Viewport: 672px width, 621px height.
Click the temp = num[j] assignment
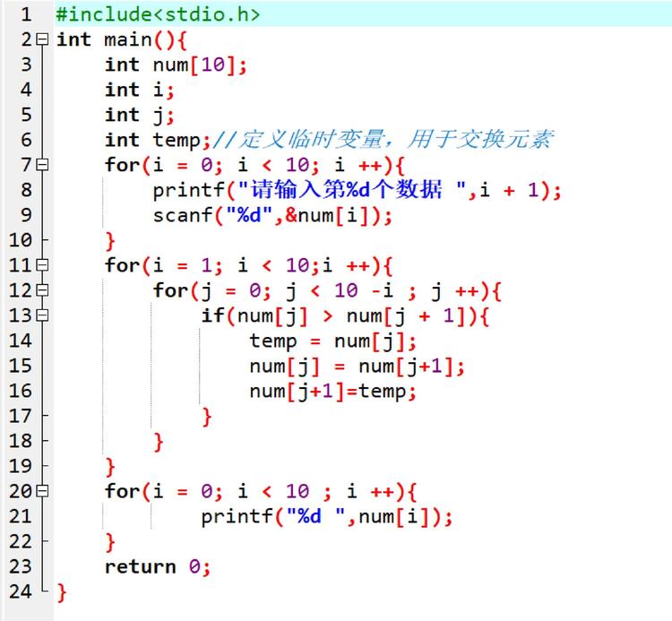coord(332,341)
